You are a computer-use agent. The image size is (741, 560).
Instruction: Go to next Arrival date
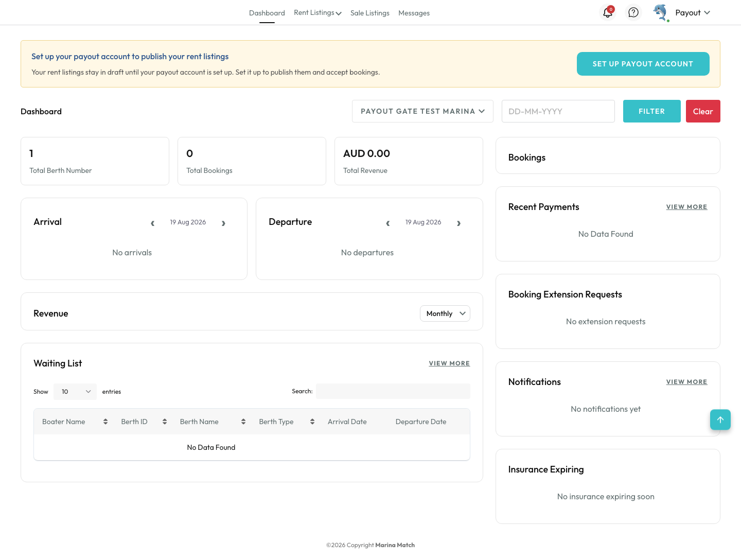point(223,223)
